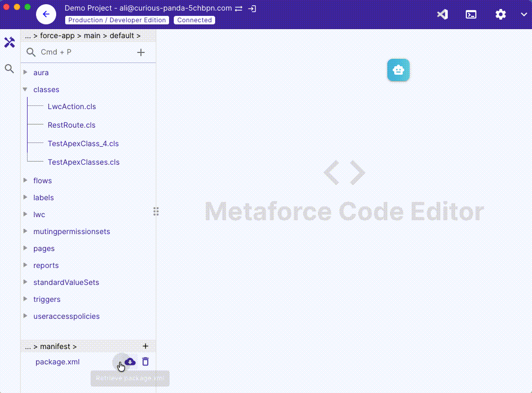The height and width of the screenshot is (393, 532).
Task: Open package.xml manifest file
Action: (57, 362)
